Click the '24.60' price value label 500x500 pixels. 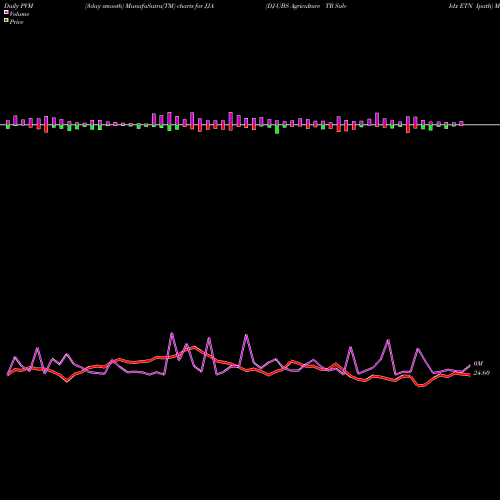pos(482,373)
